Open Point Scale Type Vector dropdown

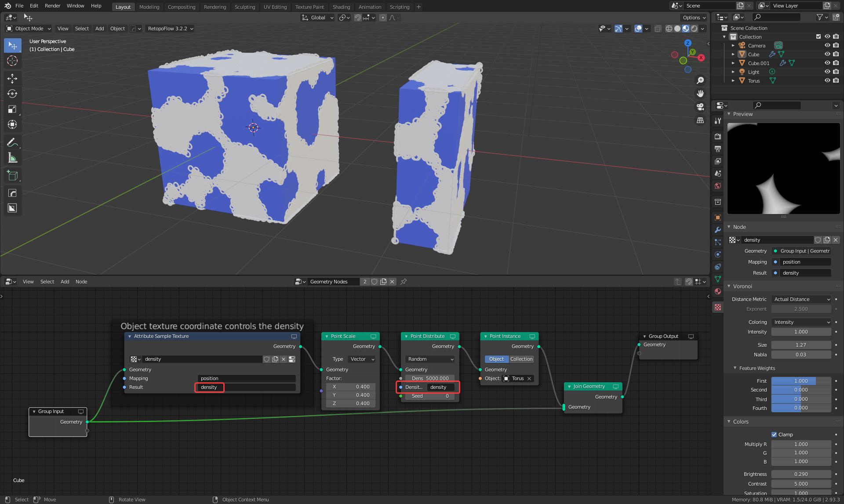point(361,359)
